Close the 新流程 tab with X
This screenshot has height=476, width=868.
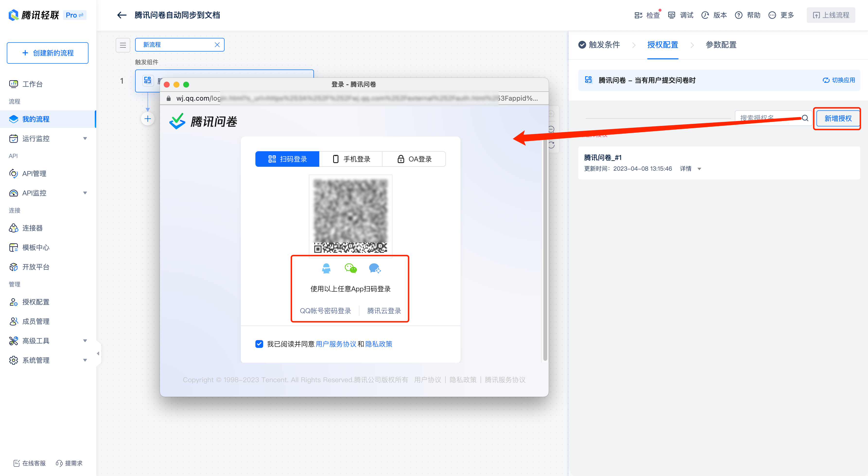pyautogui.click(x=217, y=45)
